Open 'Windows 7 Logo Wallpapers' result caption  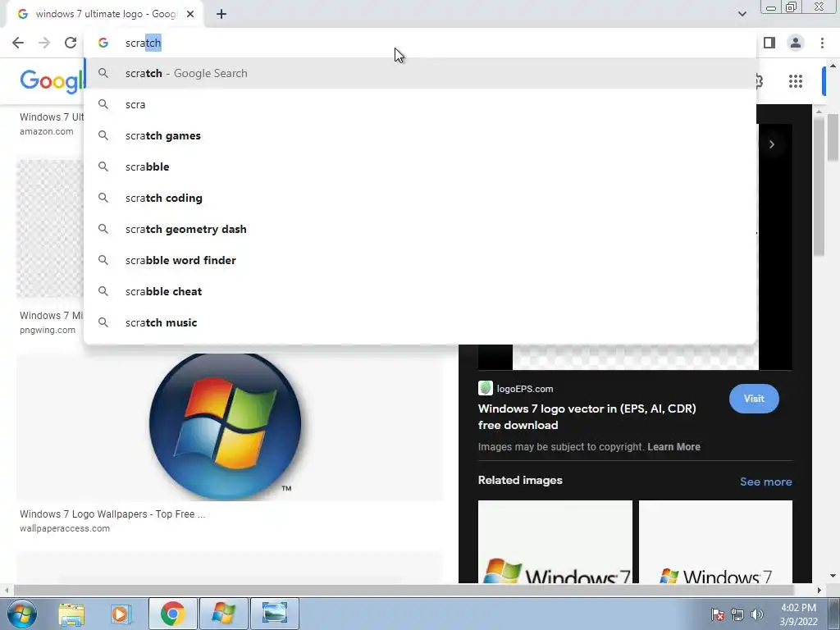click(x=112, y=514)
